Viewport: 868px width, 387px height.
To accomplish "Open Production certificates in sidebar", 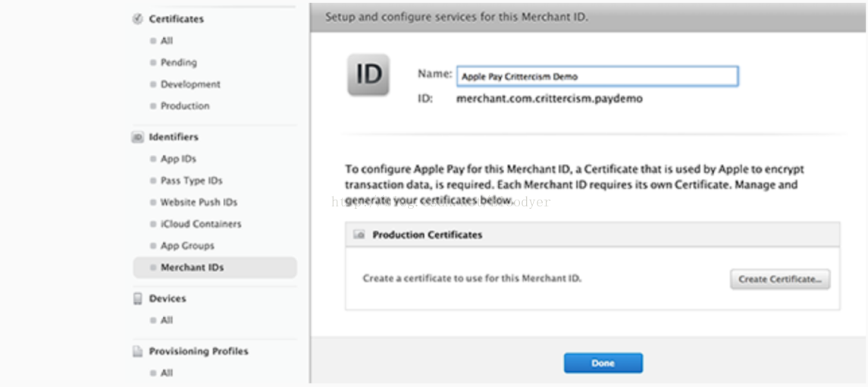I will (x=185, y=106).
